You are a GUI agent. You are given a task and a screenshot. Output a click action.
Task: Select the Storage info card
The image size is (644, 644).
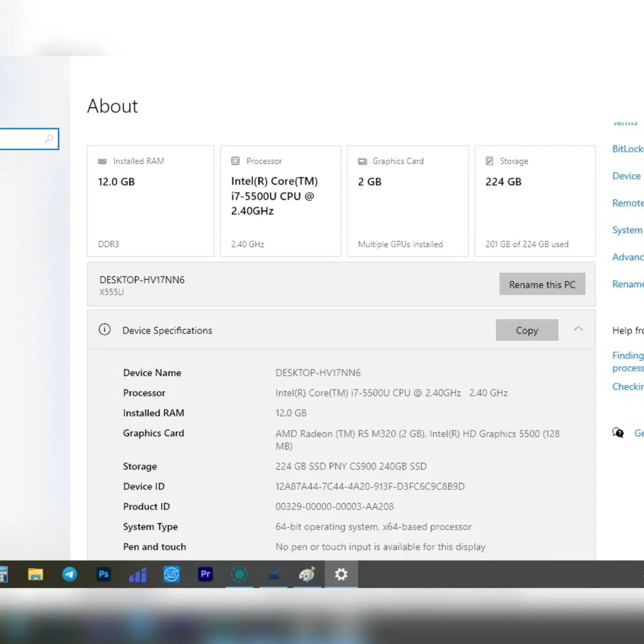[x=535, y=201]
